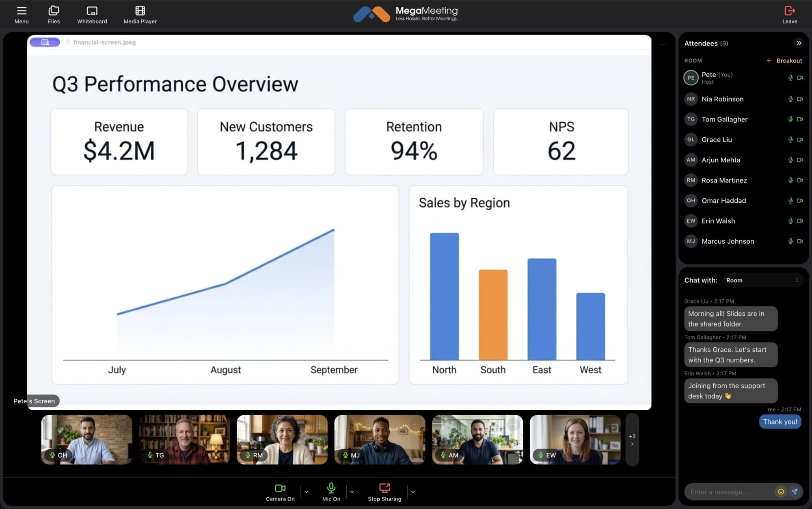Expand camera options chevron
This screenshot has height=509, width=812.
click(306, 492)
